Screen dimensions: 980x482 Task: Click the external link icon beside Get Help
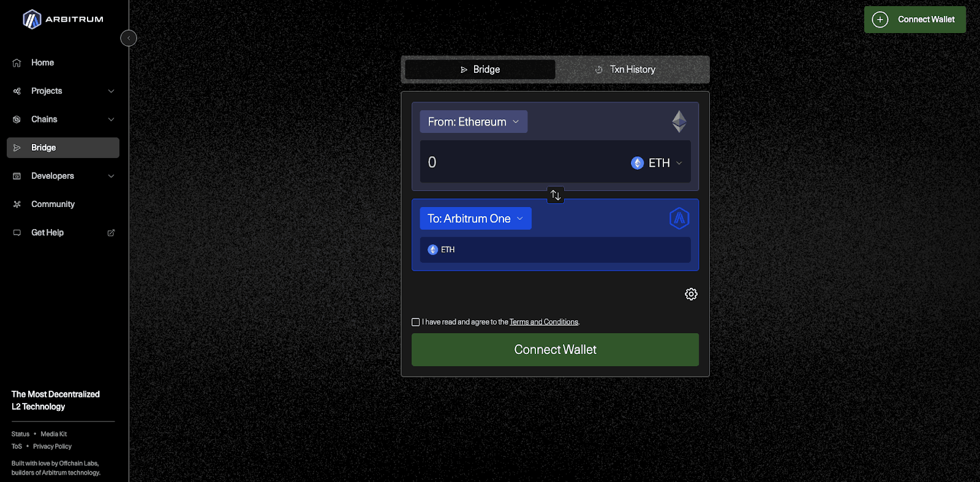(111, 233)
